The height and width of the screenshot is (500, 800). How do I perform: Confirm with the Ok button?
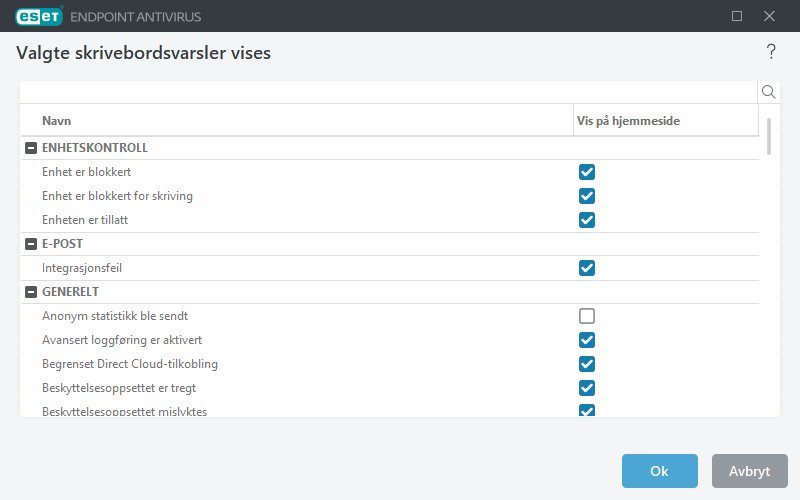coord(659,471)
